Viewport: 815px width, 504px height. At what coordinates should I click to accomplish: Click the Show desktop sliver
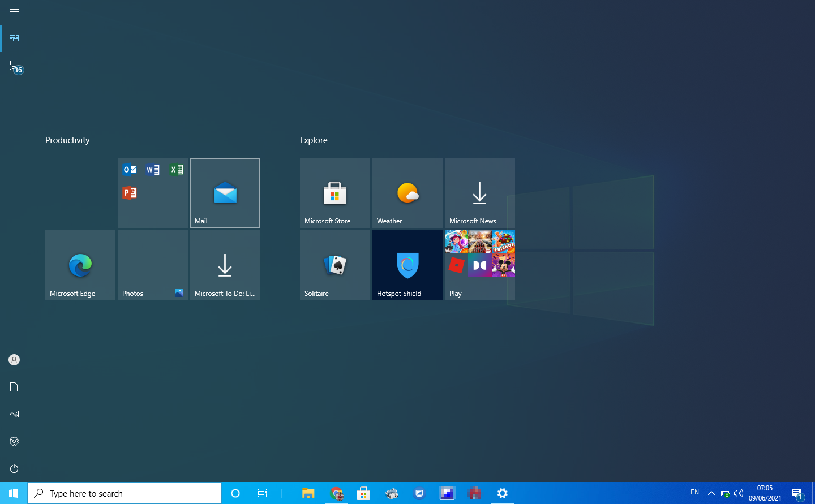tap(813, 493)
